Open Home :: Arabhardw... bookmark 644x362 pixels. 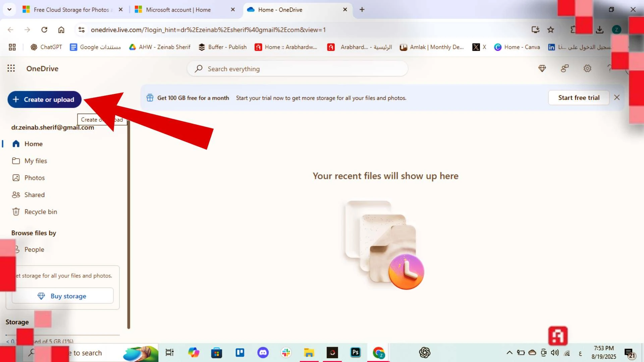[286, 47]
